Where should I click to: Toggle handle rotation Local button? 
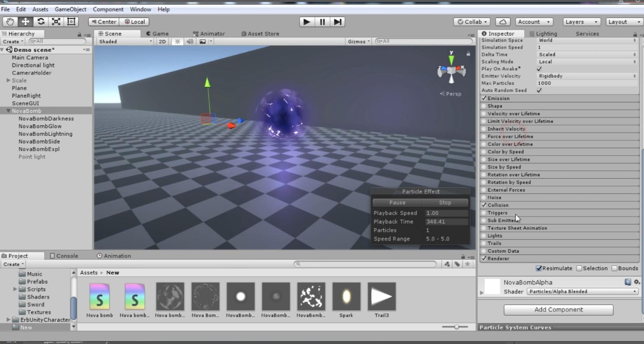tap(135, 22)
